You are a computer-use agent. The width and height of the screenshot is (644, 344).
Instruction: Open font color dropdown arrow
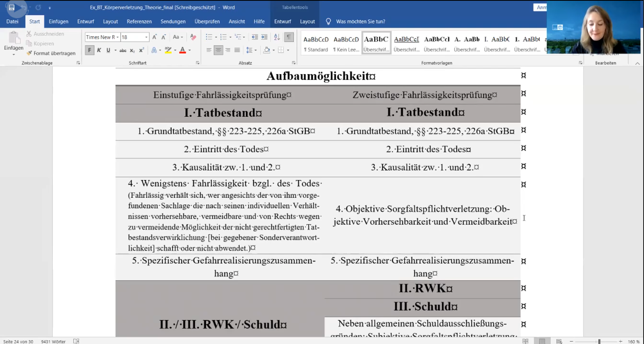pyautogui.click(x=189, y=50)
